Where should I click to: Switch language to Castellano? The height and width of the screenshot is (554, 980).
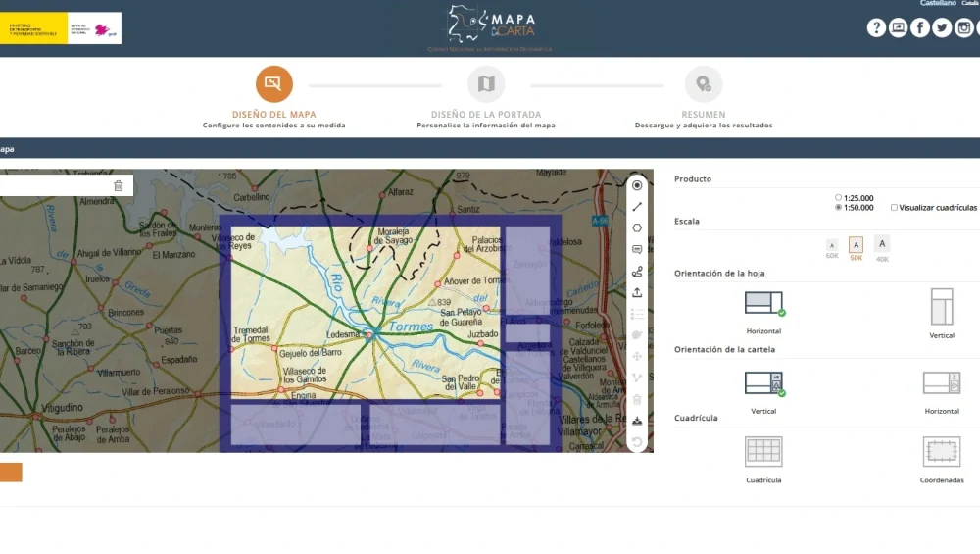pyautogui.click(x=938, y=4)
